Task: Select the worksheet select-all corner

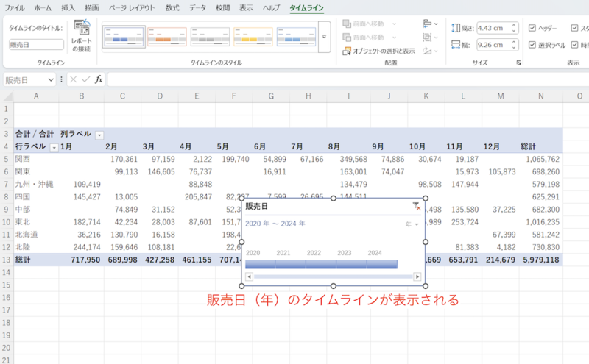Action: coord(8,96)
